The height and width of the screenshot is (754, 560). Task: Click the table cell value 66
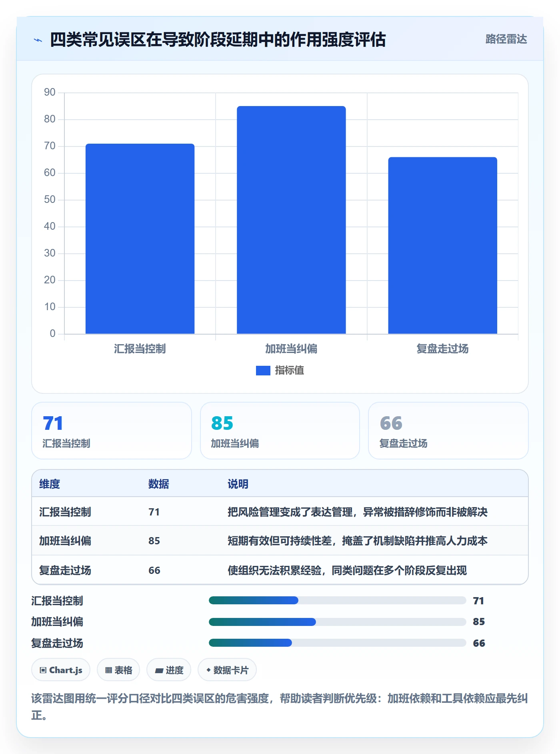(x=154, y=570)
